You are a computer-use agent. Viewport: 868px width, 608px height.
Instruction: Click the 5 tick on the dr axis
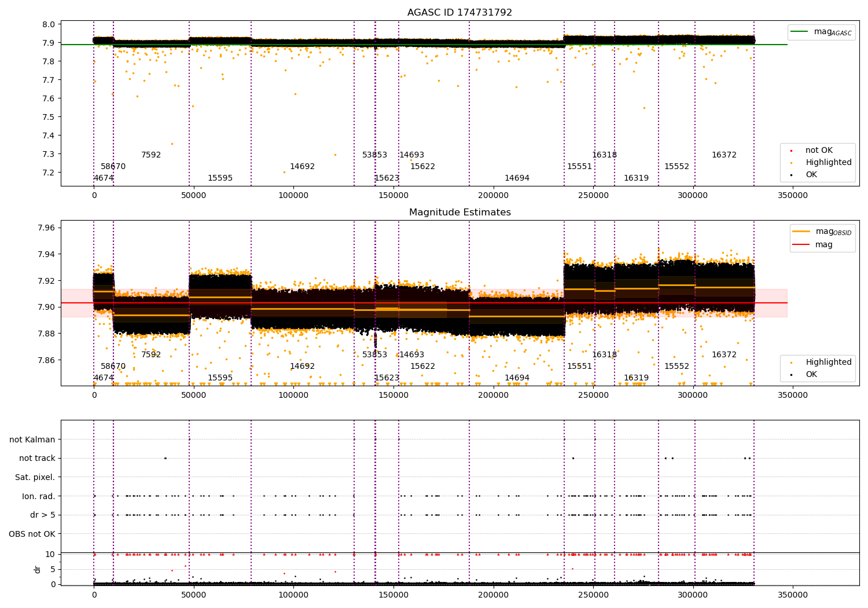[x=53, y=570]
